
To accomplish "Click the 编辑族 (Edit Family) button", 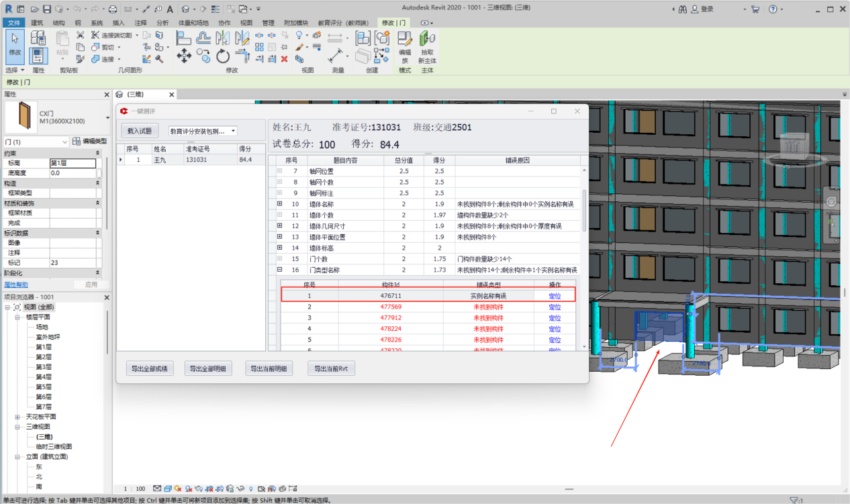I will tap(405, 46).
